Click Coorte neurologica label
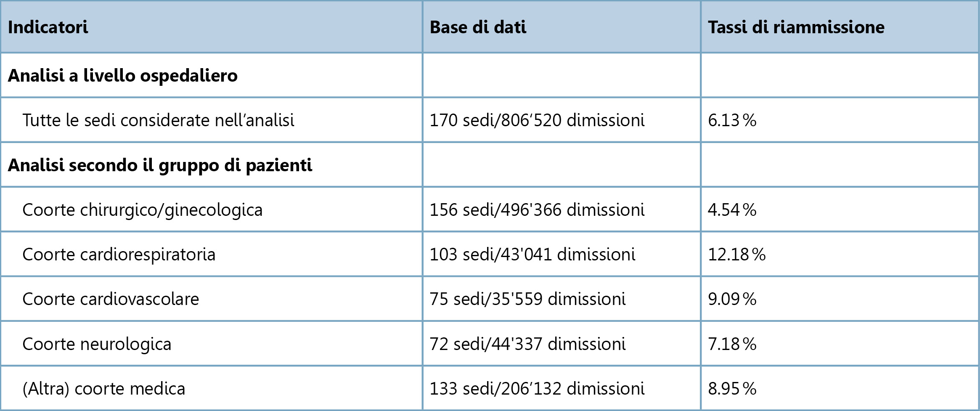980x411 pixels. [97, 344]
